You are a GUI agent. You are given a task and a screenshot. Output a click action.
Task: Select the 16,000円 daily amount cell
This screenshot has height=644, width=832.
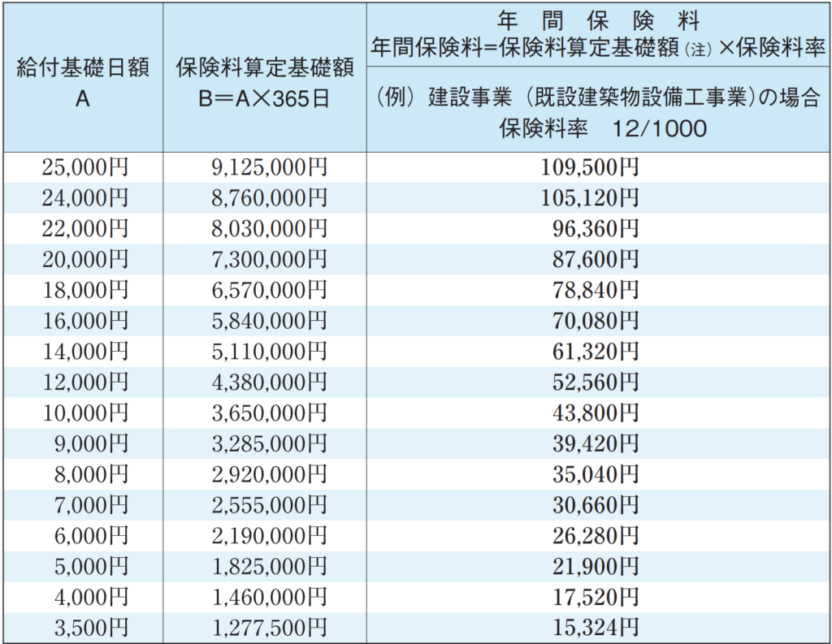[85, 322]
